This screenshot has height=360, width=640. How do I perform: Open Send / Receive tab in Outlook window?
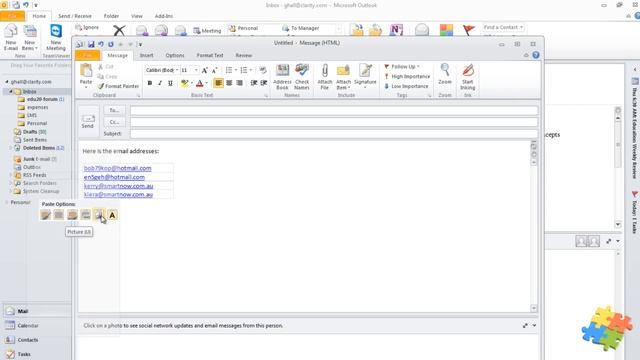point(75,16)
